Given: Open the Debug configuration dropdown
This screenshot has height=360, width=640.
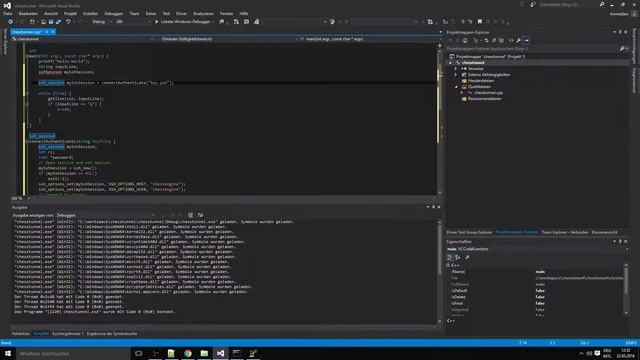Looking at the screenshot, I should point(101,22).
